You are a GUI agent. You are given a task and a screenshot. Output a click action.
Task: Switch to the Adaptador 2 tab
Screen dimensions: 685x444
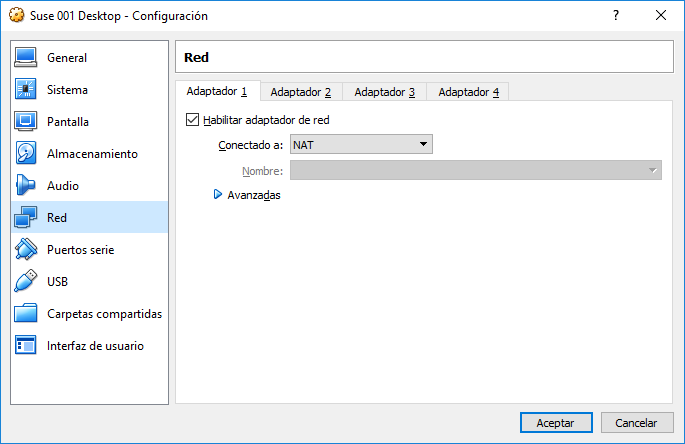click(300, 92)
